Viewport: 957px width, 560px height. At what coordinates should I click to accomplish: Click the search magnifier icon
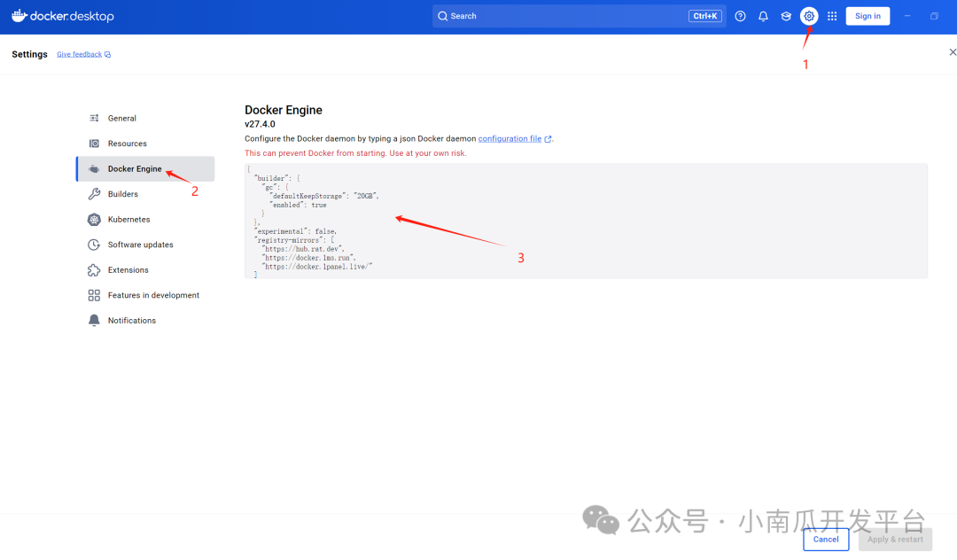click(442, 17)
